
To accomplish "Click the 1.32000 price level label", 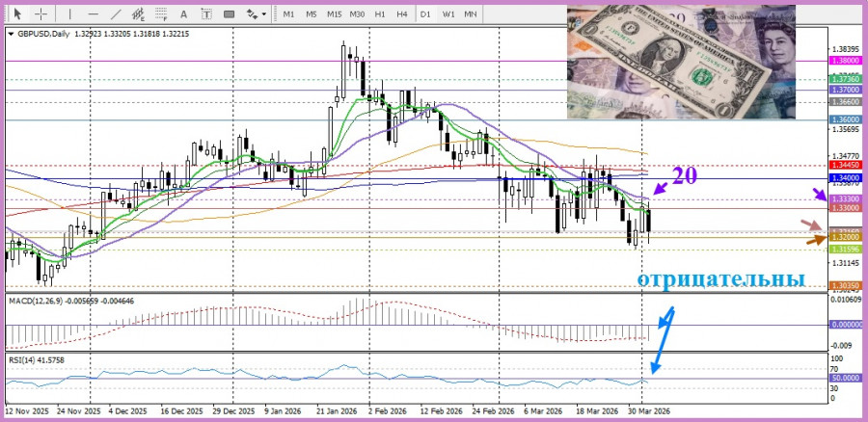I will click(x=845, y=237).
